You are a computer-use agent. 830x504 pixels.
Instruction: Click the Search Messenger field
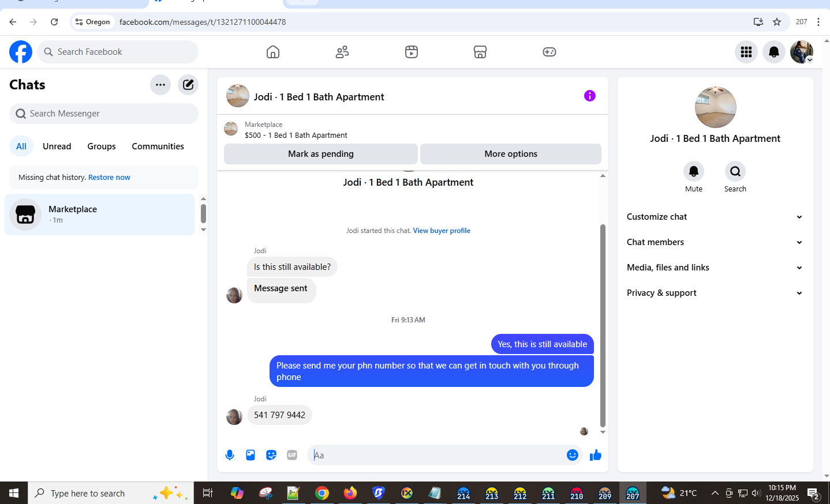pos(104,114)
